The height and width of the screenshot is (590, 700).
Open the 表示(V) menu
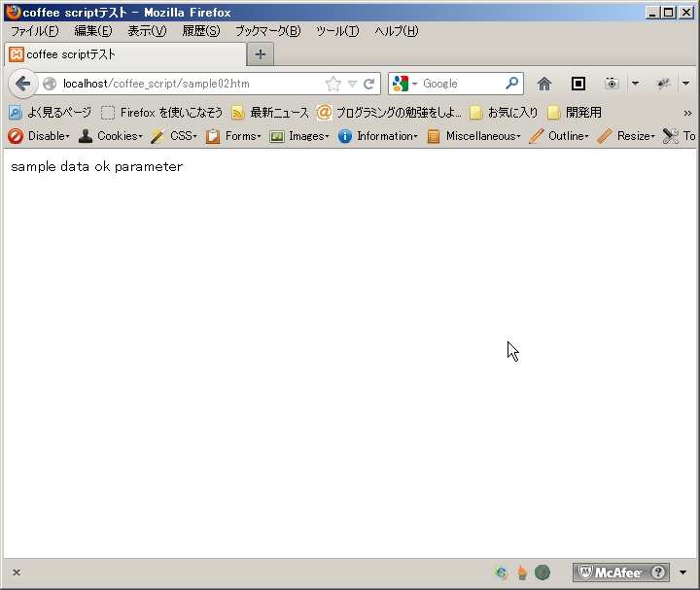tap(148, 31)
